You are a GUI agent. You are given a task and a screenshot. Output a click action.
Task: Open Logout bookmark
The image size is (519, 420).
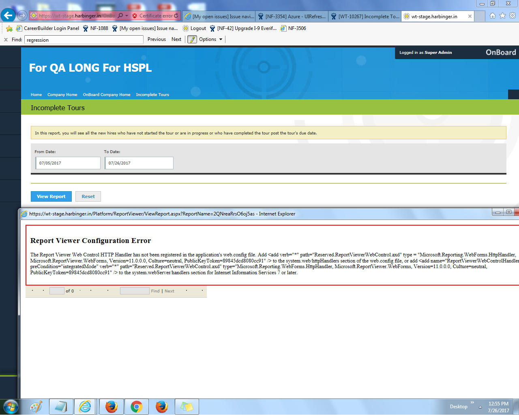[x=194, y=28]
